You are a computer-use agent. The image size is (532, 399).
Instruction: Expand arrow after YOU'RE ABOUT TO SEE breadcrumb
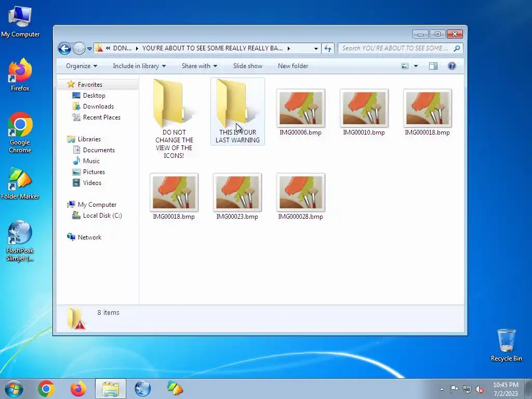(289, 48)
